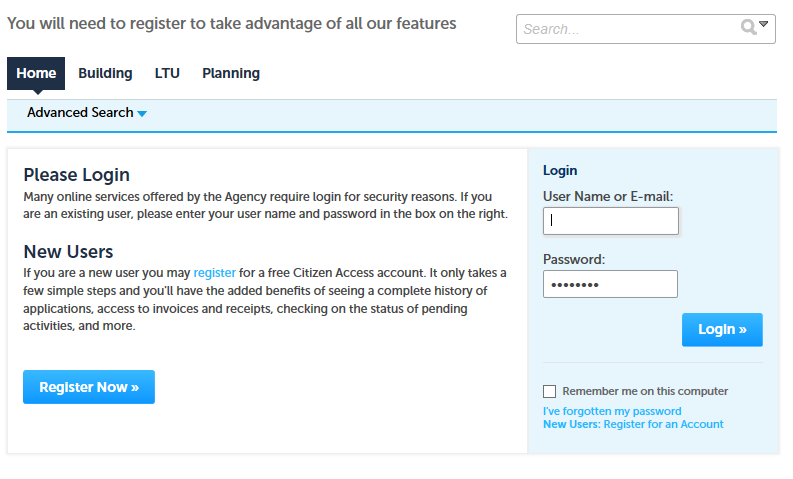
Task: Open the 'I've forgotten my password' link
Action: [612, 411]
